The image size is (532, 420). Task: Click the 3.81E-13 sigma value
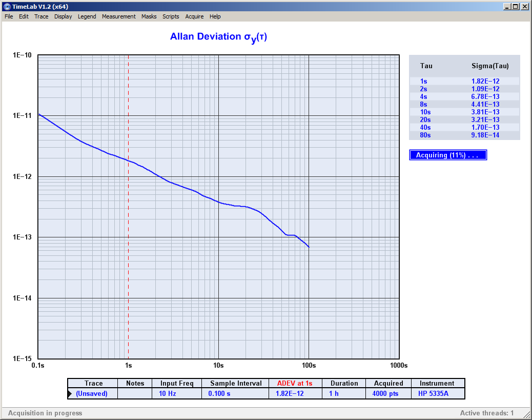(x=485, y=112)
